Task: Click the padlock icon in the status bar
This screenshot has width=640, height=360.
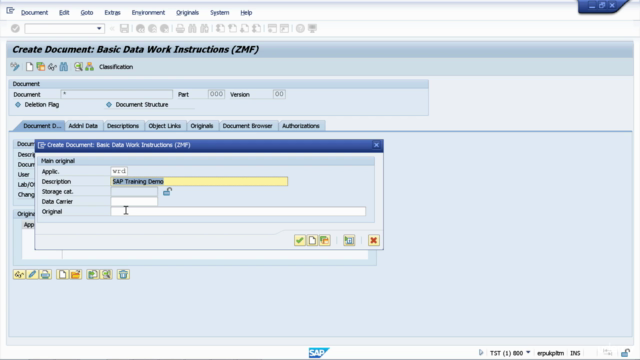Action: pyautogui.click(x=625, y=353)
